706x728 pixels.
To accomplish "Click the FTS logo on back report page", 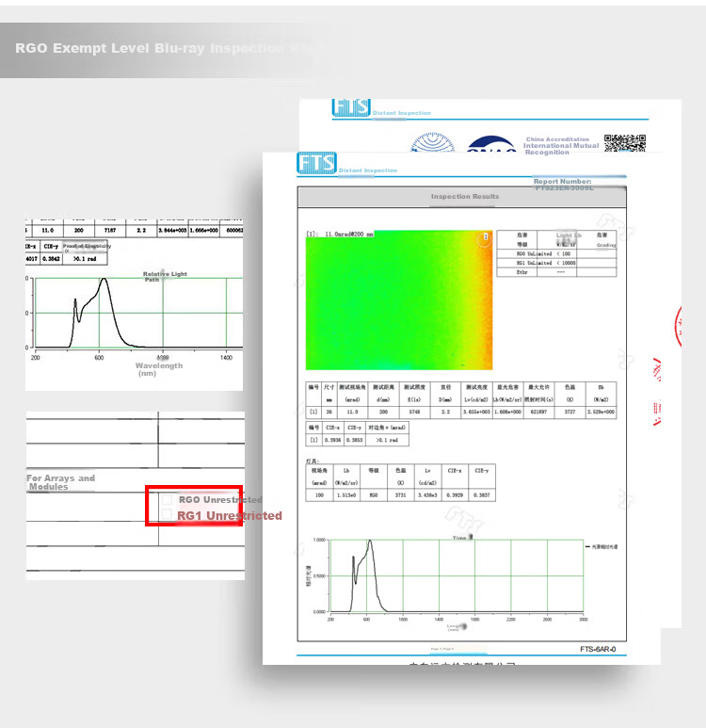I will click(351, 107).
